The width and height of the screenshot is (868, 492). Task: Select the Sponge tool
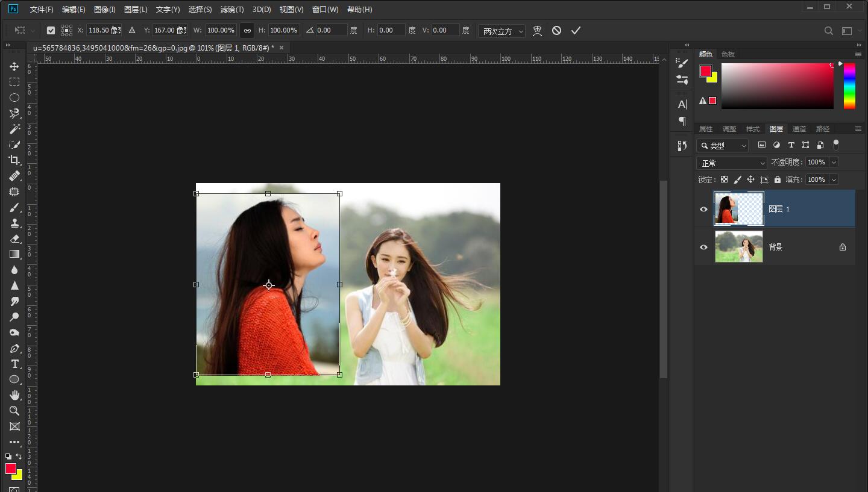[x=14, y=332]
